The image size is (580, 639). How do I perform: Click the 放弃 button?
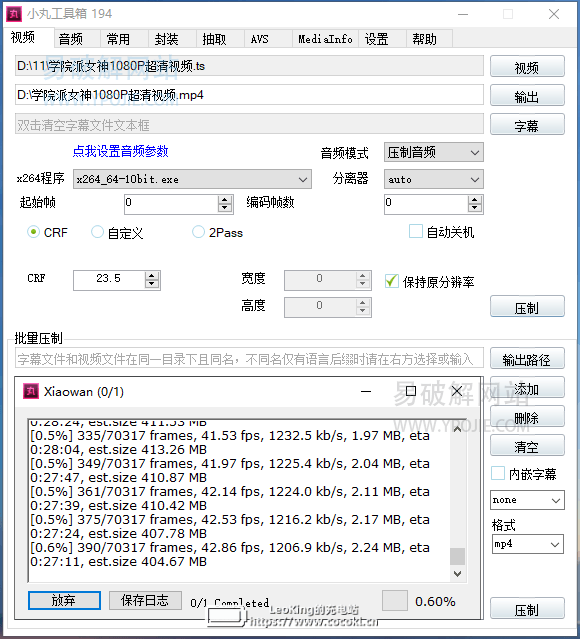pos(64,600)
